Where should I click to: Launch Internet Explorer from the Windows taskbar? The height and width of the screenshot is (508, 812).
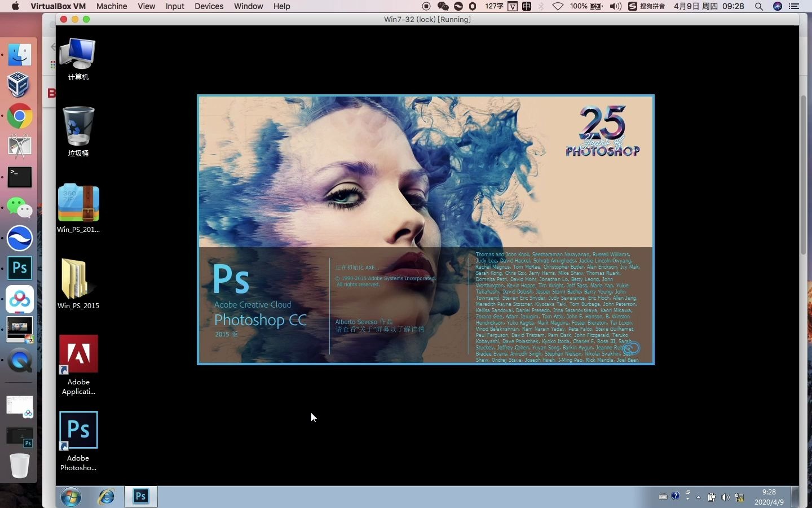click(106, 497)
